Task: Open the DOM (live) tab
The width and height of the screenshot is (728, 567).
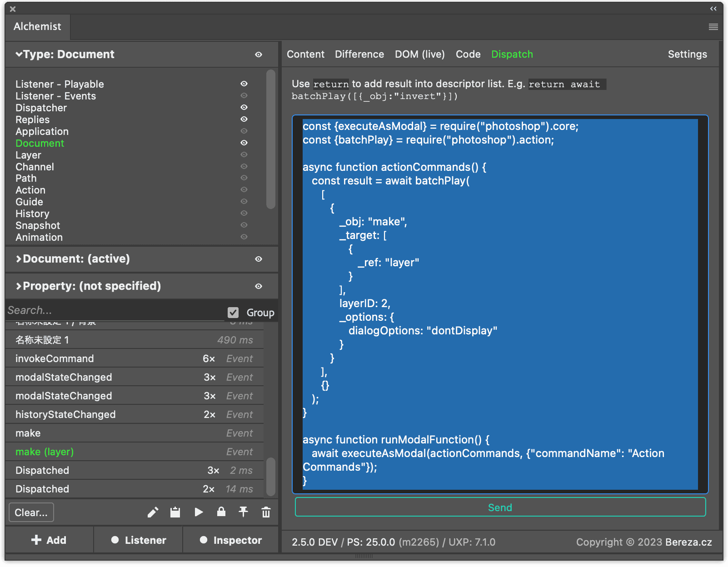Action: click(419, 54)
